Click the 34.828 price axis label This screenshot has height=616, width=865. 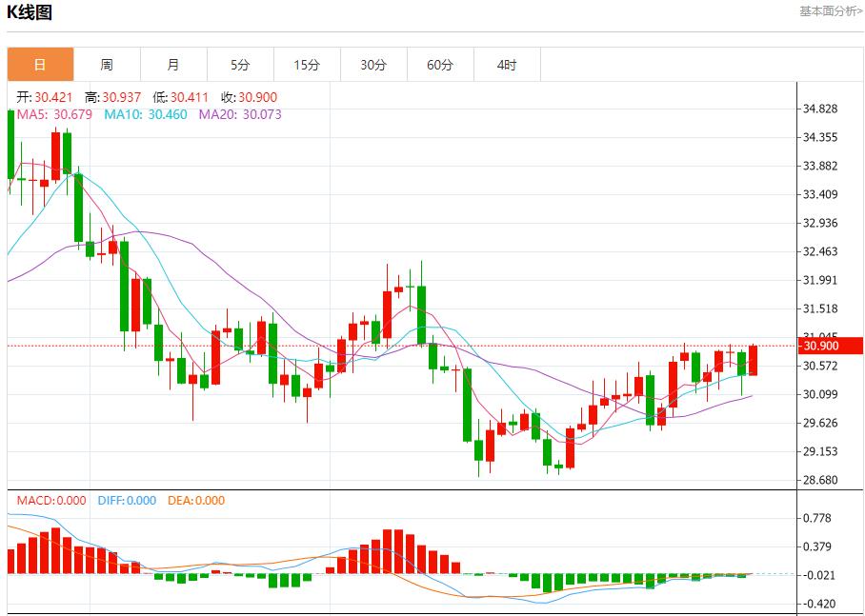[820, 109]
